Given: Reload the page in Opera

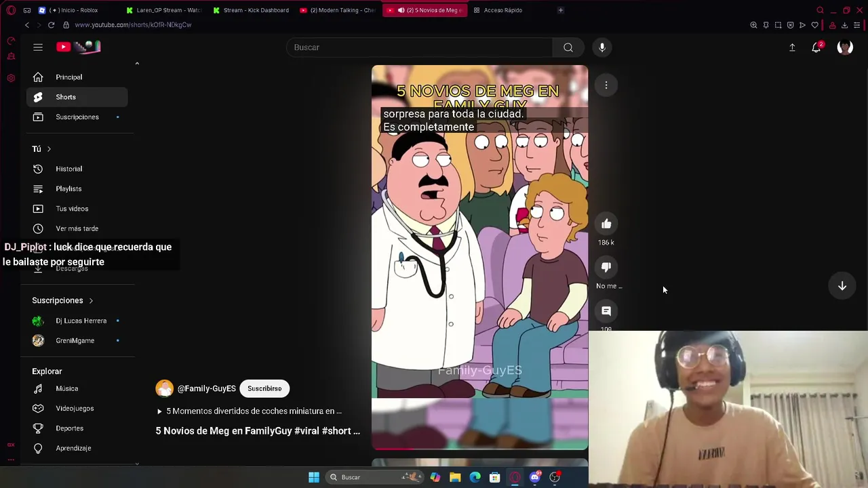Looking at the screenshot, I should click(x=51, y=25).
